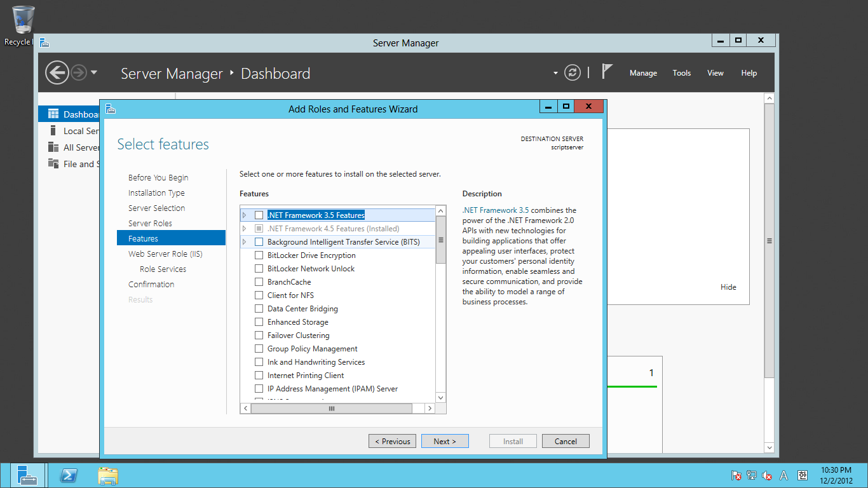The height and width of the screenshot is (488, 868).
Task: Expand the Background Intelligent Transfer Service node
Action: 244,242
